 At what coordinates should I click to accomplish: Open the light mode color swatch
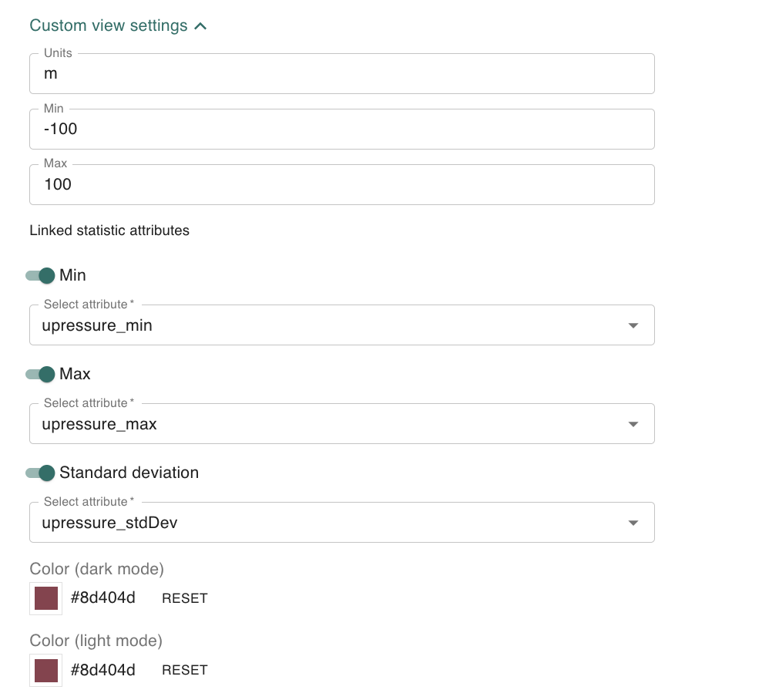(x=46, y=670)
